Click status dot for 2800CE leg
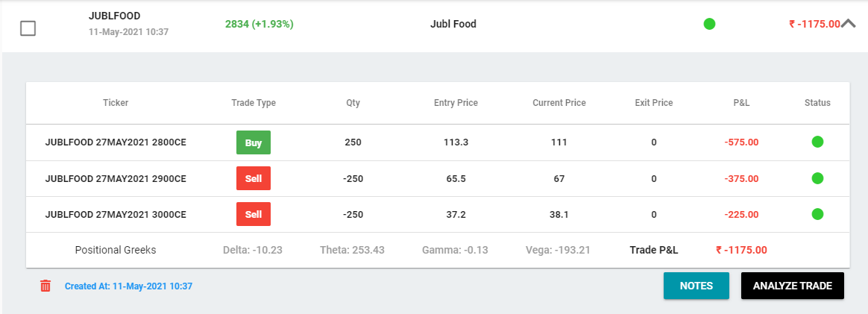Image resolution: width=868 pixels, height=314 pixels. point(817,142)
